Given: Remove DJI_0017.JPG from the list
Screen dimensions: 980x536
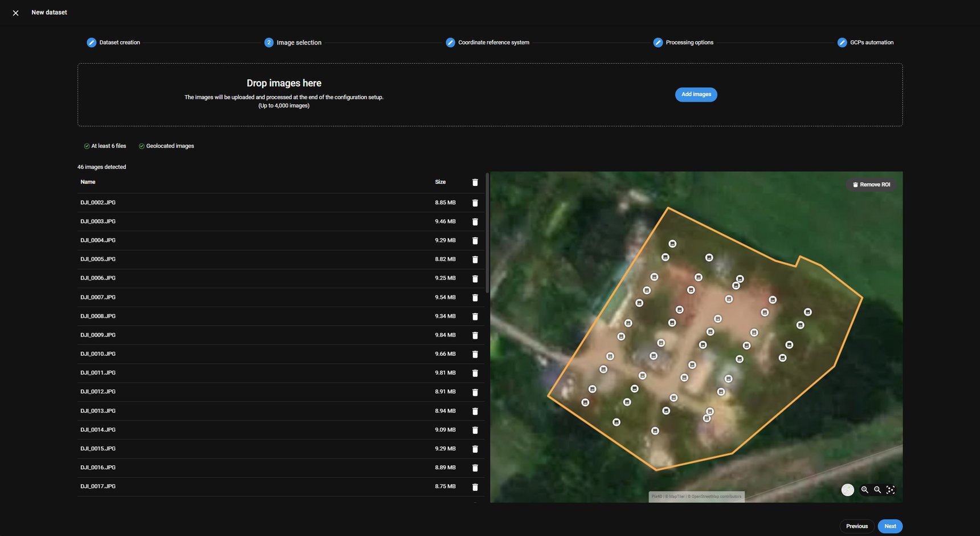Looking at the screenshot, I should (475, 487).
